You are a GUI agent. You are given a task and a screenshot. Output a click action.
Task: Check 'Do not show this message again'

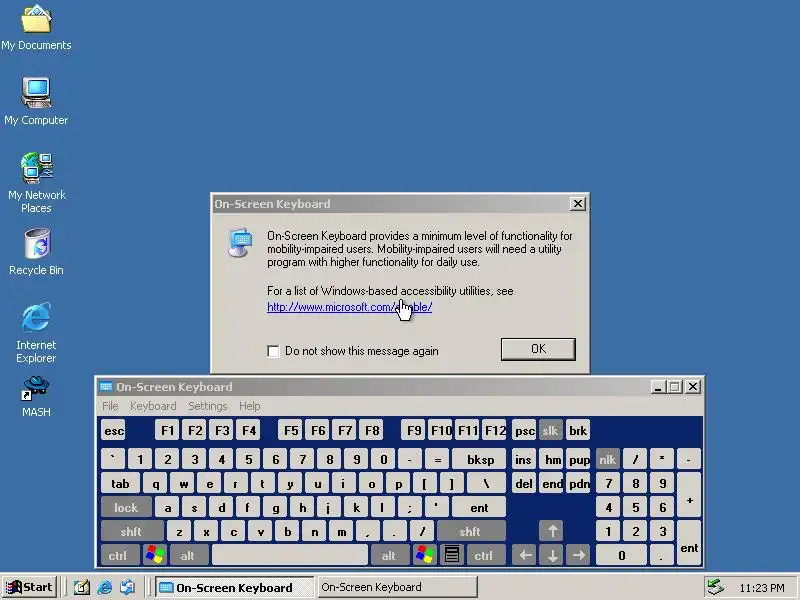[273, 351]
